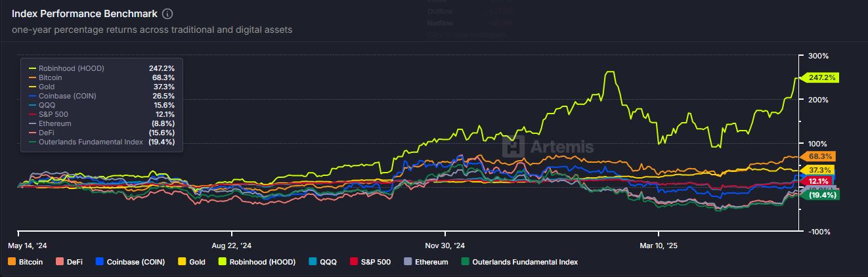Click the 247.2% Robinhood end-of-line label

[820, 77]
